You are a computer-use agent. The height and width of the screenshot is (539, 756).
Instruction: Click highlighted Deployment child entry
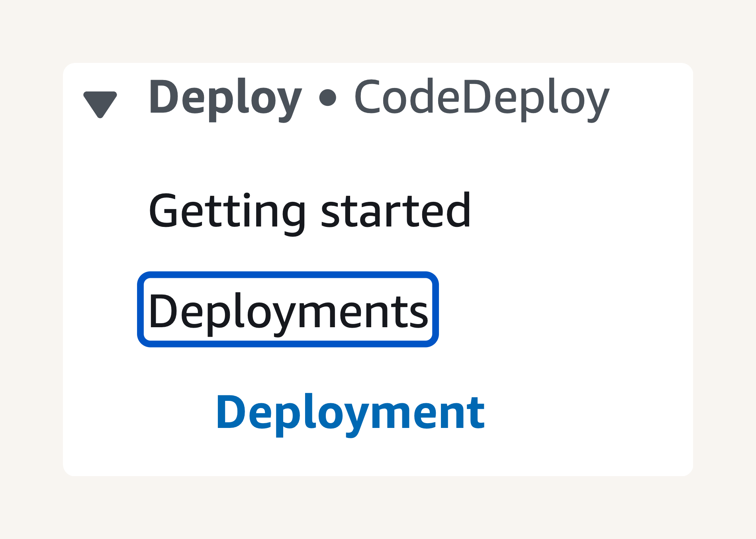tap(350, 414)
